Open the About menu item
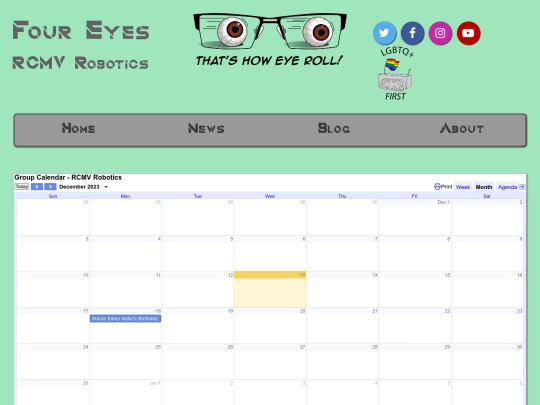Viewport: 540px width, 405px height. click(x=461, y=128)
